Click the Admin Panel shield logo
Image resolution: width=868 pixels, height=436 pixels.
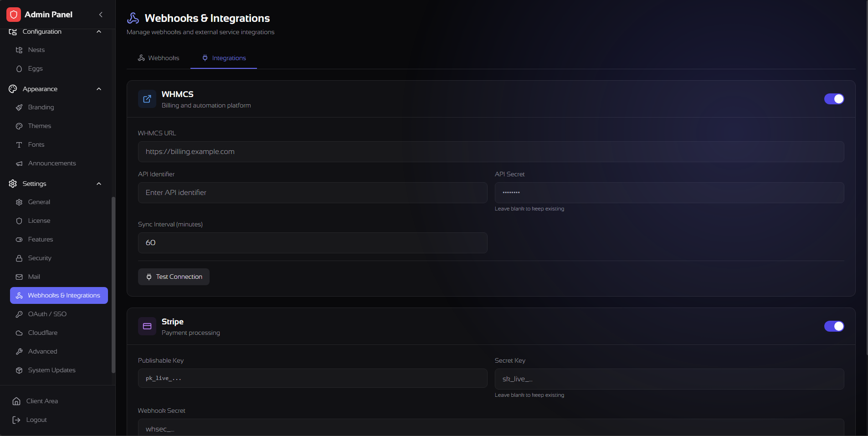[14, 15]
